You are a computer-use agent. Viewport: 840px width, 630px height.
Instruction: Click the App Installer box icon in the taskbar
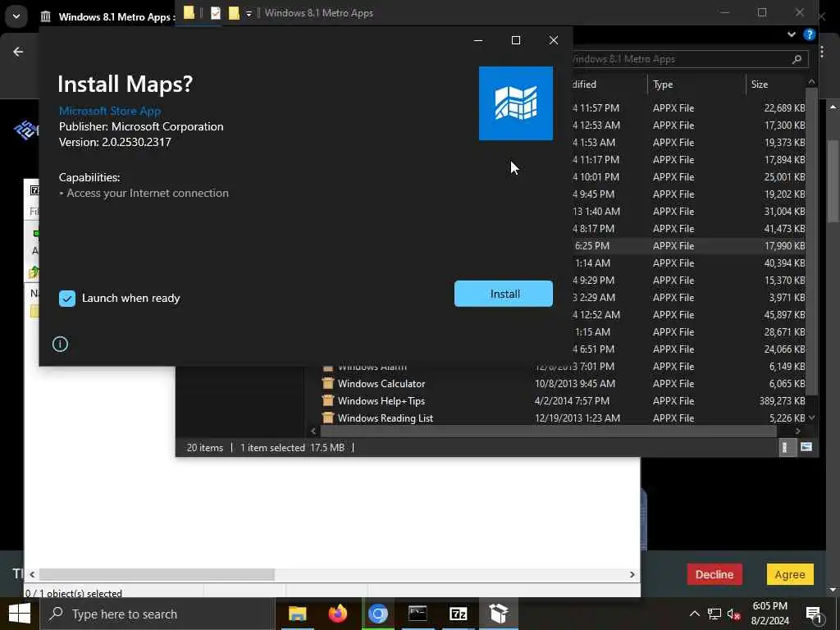(498, 614)
